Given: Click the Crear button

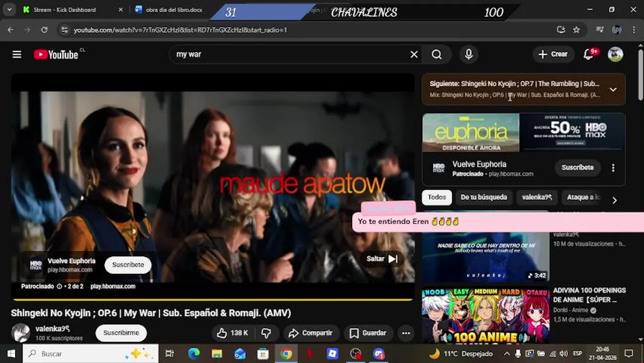Looking at the screenshot, I should (x=553, y=54).
